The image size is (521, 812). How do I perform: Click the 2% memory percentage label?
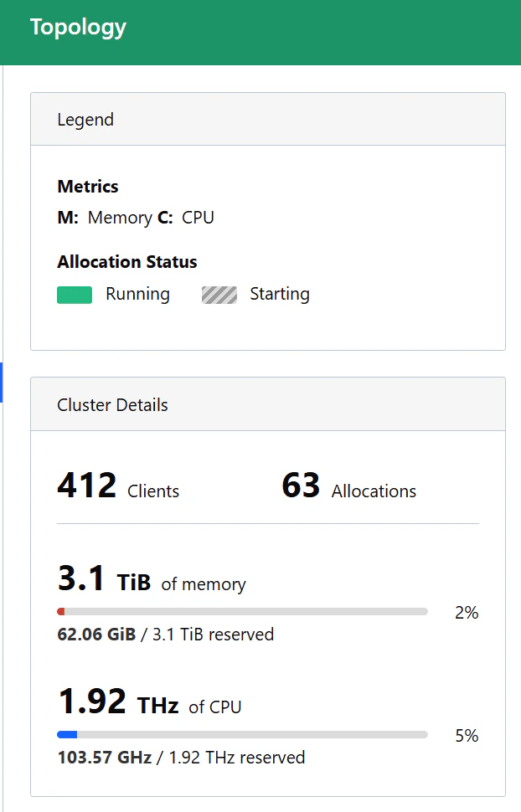pyautogui.click(x=467, y=613)
